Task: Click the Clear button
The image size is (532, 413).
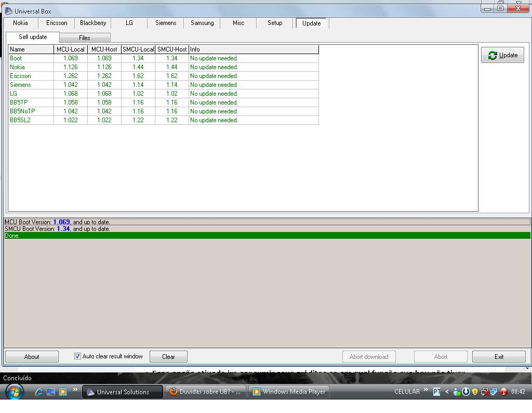Action: [x=168, y=357]
